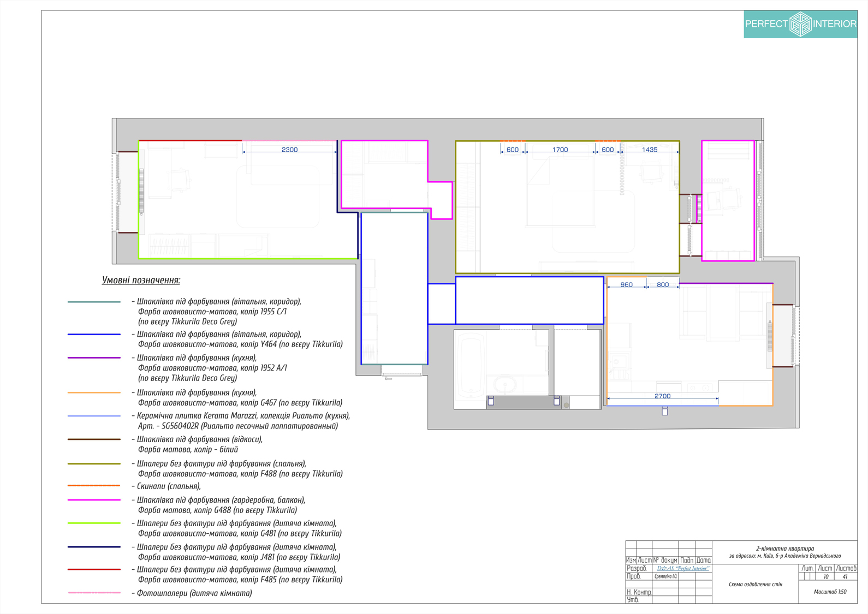
Task: Select the red legend line for colour F485
Action: pyautogui.click(x=94, y=570)
